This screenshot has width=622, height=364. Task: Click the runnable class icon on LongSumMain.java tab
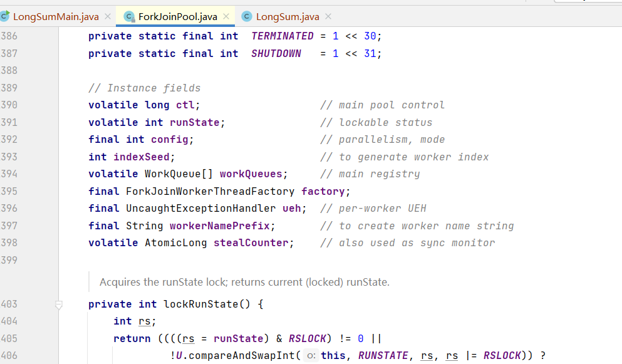pos(5,16)
